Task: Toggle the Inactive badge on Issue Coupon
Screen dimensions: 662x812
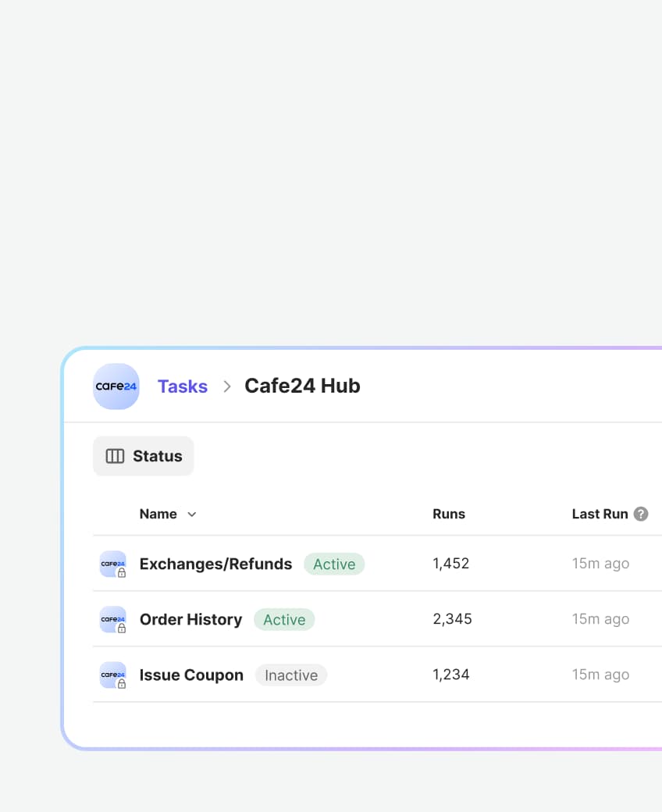Action: [291, 675]
